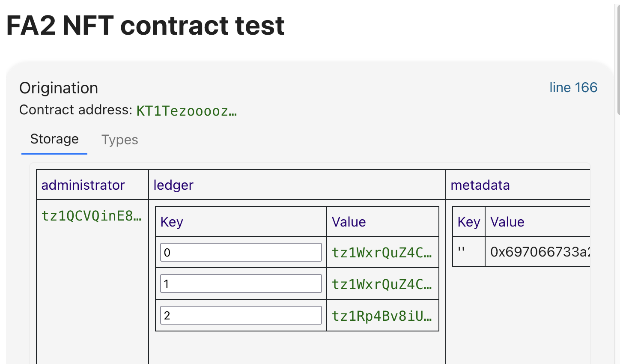This screenshot has width=620, height=364.
Task: Click the ledger table Value header
Action: (349, 222)
